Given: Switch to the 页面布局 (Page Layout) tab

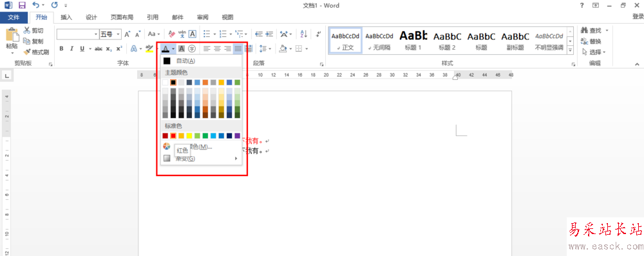Looking at the screenshot, I should point(122,17).
